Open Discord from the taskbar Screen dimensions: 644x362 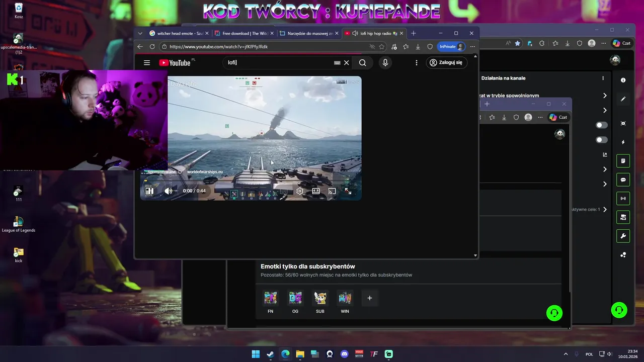point(344,354)
